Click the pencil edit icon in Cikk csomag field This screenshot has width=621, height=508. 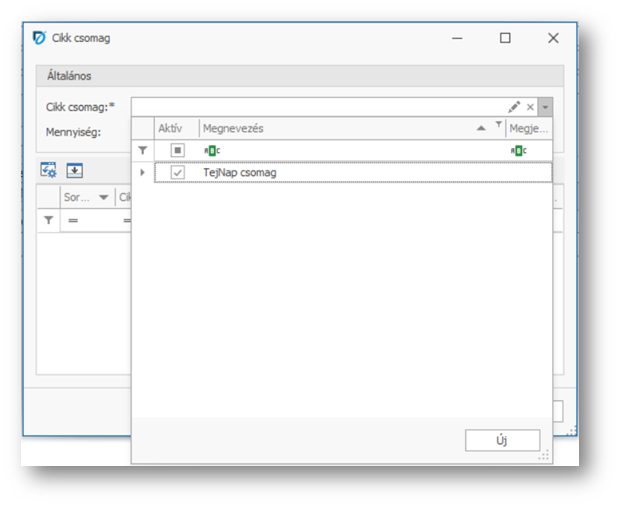[x=514, y=107]
